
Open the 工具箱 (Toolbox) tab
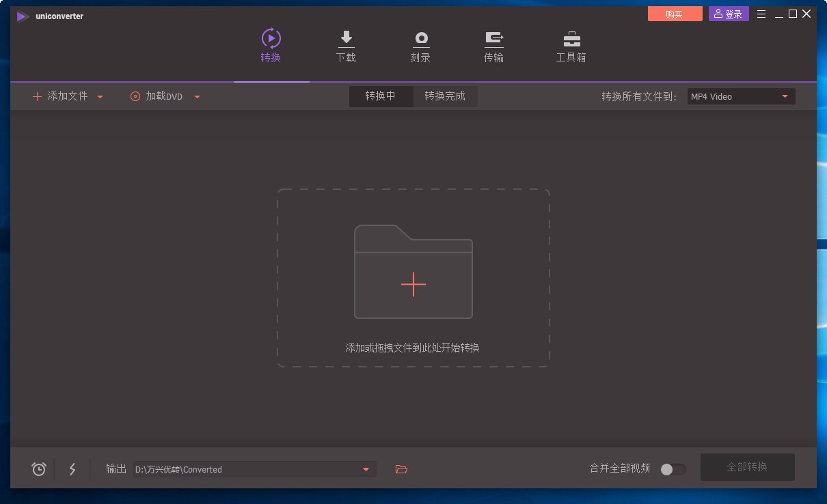tap(571, 47)
